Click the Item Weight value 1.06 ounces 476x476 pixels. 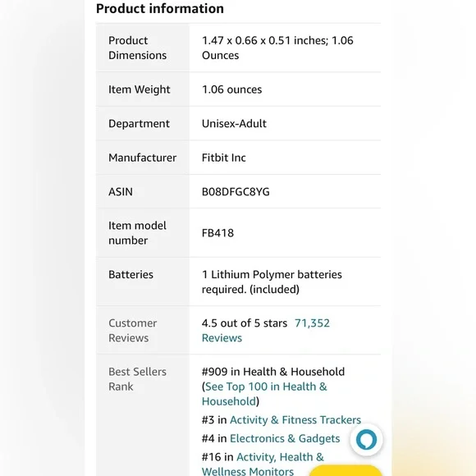coord(231,89)
